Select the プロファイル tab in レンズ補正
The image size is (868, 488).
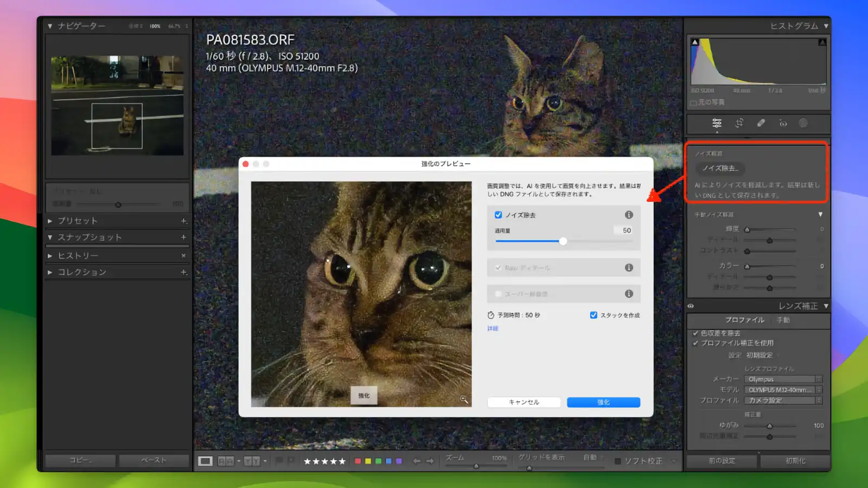(x=745, y=320)
